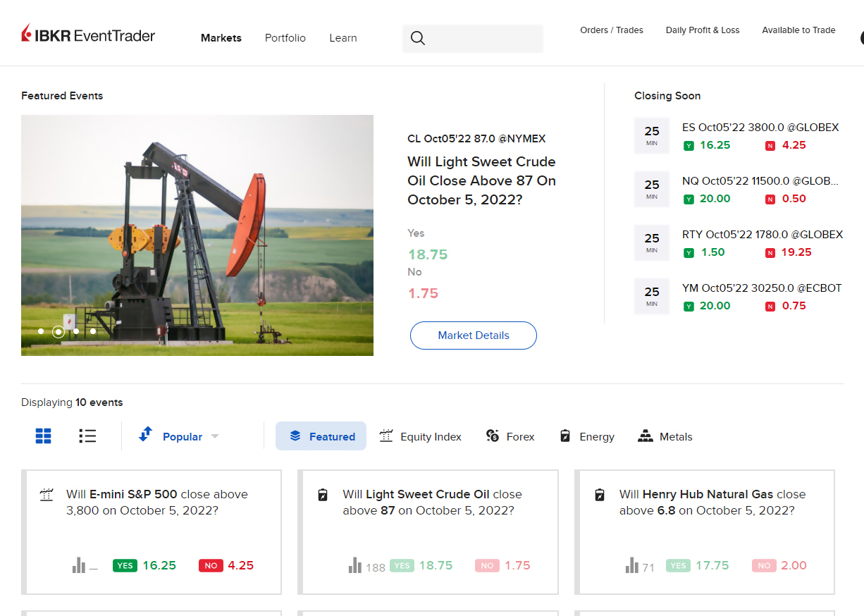Select the third carousel dot indicator
Image resolution: width=864 pixels, height=616 pixels.
click(x=76, y=331)
